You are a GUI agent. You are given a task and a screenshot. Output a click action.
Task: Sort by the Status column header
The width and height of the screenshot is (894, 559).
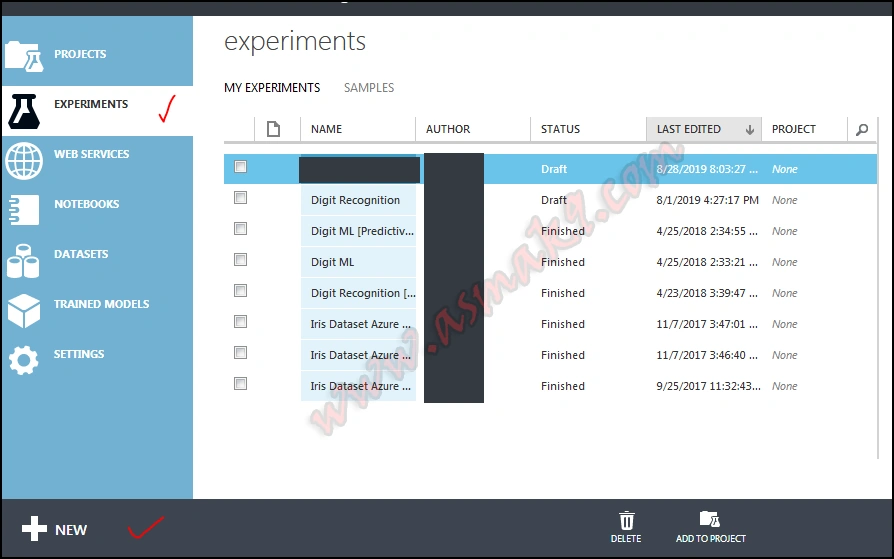[x=560, y=129]
